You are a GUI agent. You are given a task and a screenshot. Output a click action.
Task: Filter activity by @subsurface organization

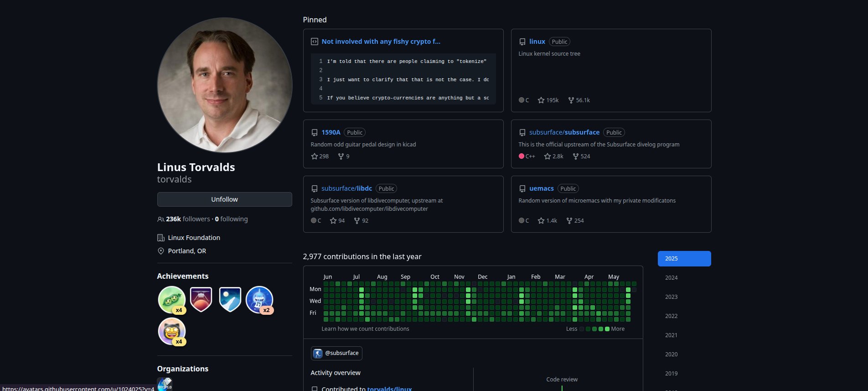tap(336, 353)
